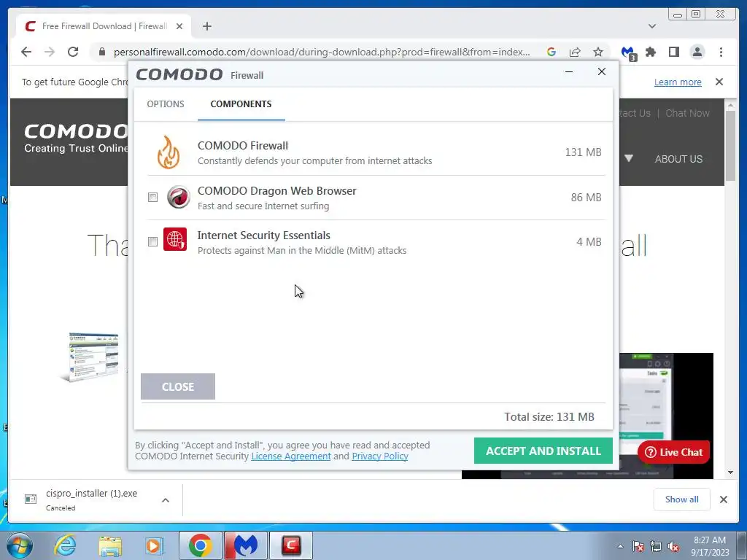747x560 pixels.
Task: Expand the Chrome tab search chevron
Action: pos(652,26)
